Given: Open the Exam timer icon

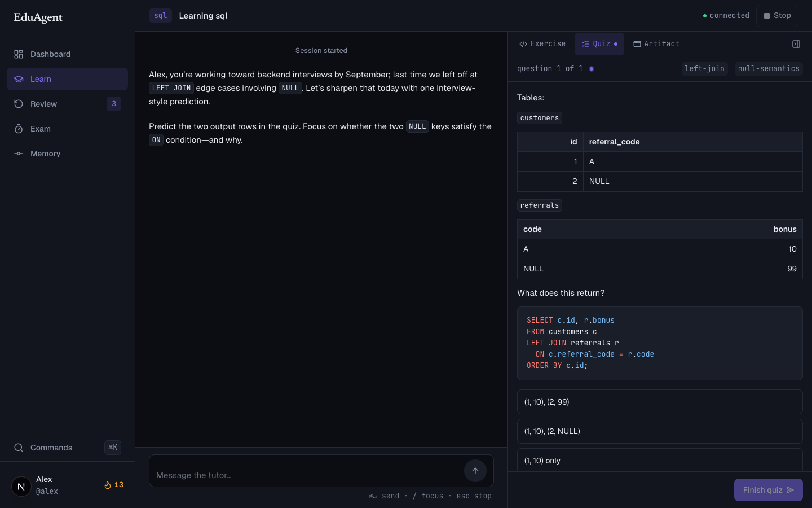Looking at the screenshot, I should pyautogui.click(x=19, y=129).
